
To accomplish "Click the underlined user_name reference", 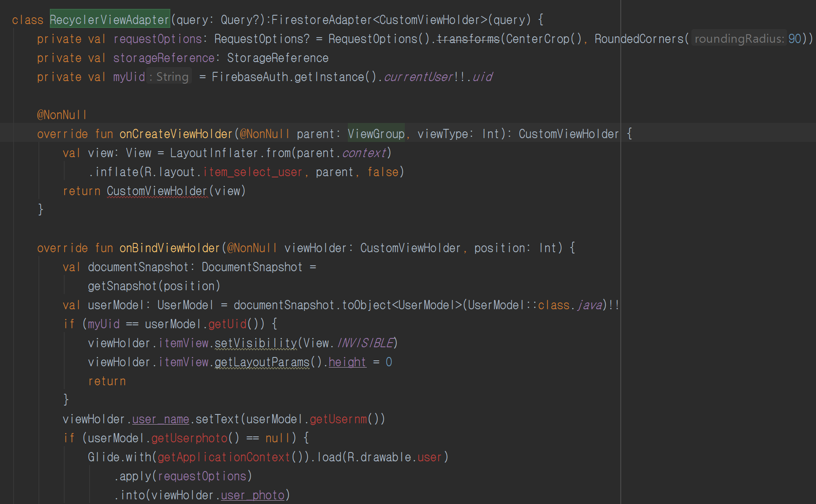I will 161,419.
